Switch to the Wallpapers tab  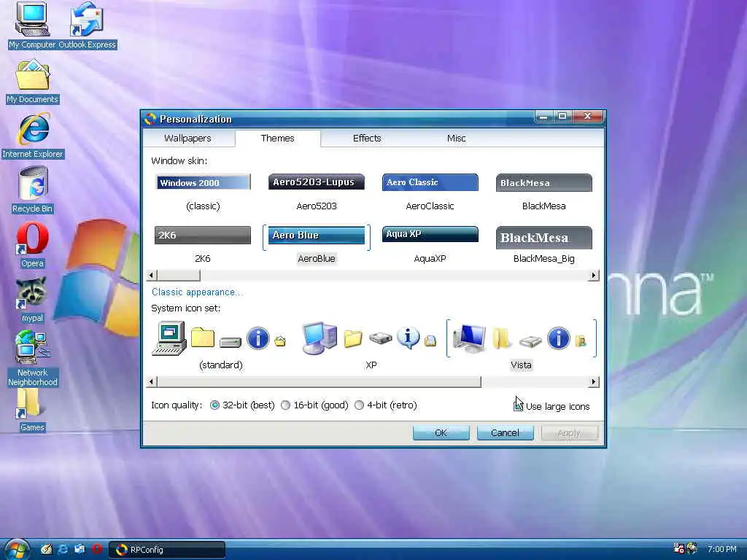pos(187,138)
